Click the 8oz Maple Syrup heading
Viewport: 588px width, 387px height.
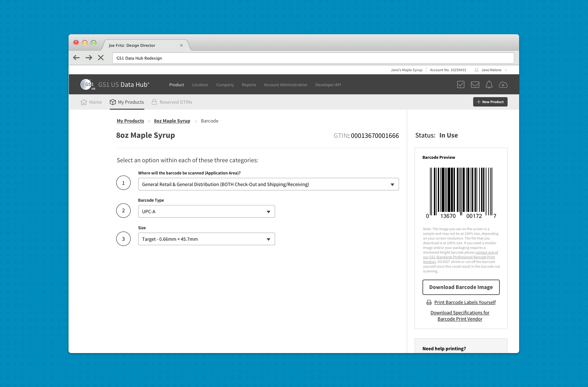146,135
